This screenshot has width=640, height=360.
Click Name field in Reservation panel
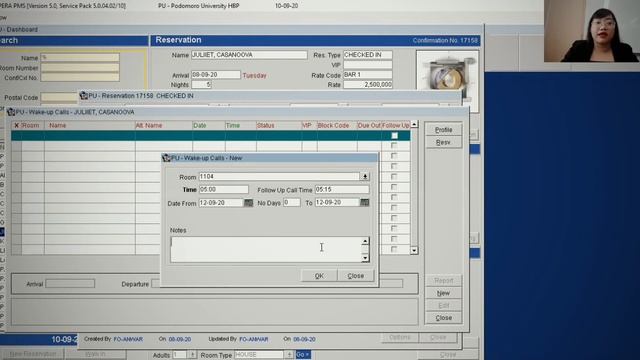249,55
